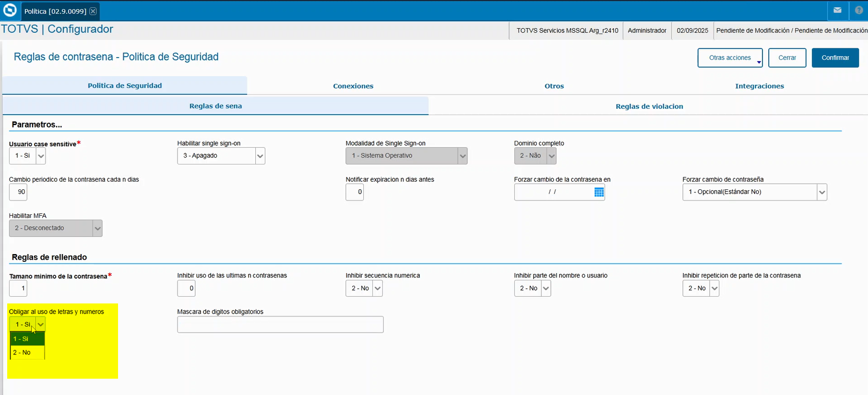The image size is (868, 395).
Task: Collapse Obligar al uso de letras y numeros dropdown
Action: click(41, 325)
